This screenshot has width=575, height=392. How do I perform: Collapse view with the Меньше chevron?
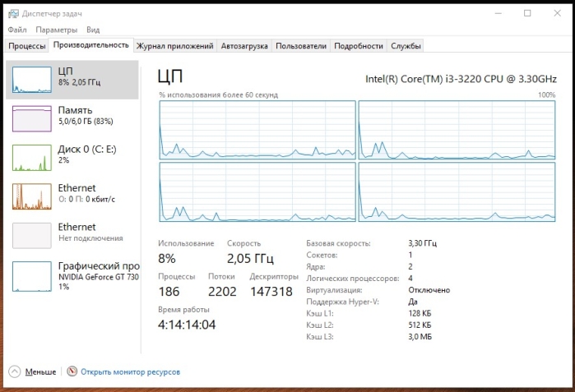coord(15,371)
